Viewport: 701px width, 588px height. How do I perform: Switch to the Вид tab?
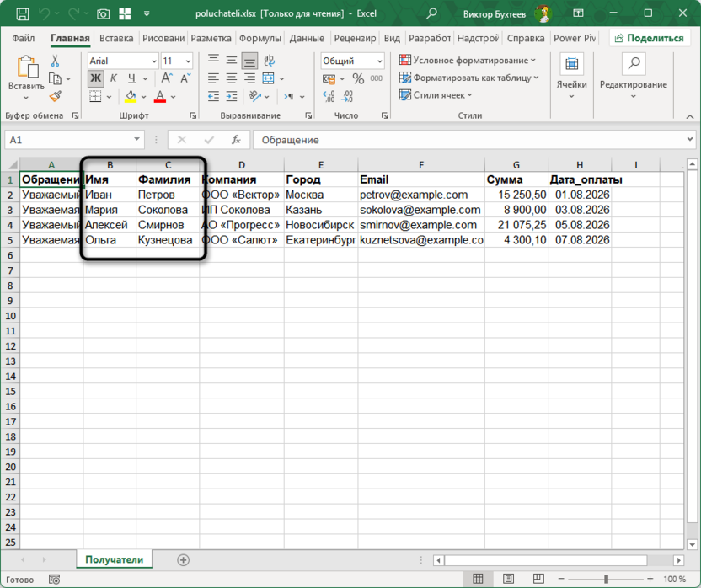coord(392,38)
